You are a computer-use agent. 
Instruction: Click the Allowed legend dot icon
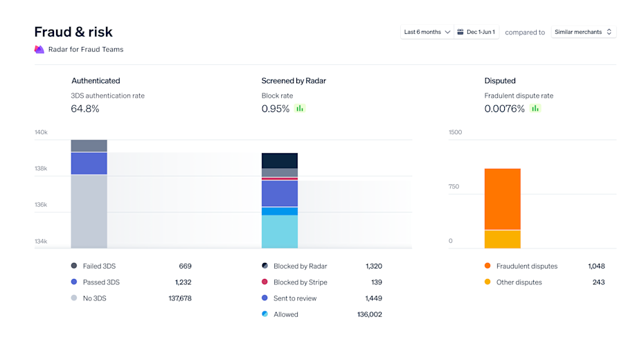tap(265, 314)
